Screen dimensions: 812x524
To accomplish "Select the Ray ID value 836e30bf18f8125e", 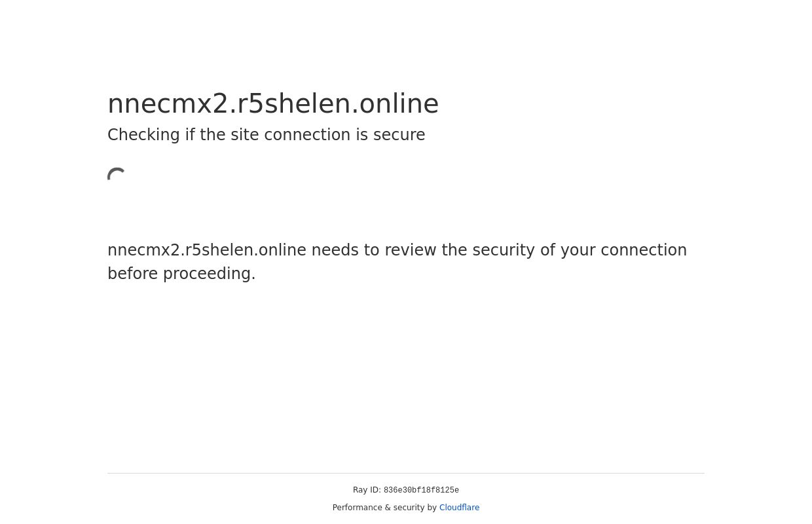I will 421,491.
